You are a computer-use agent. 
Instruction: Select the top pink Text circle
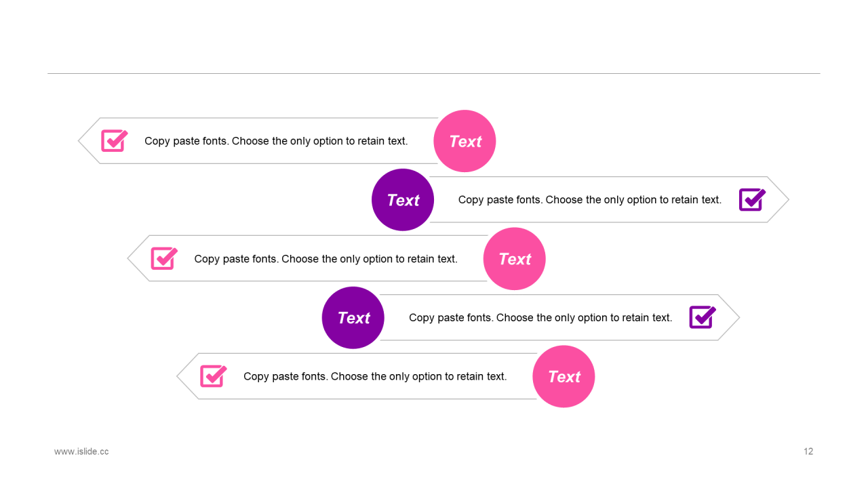coord(465,141)
